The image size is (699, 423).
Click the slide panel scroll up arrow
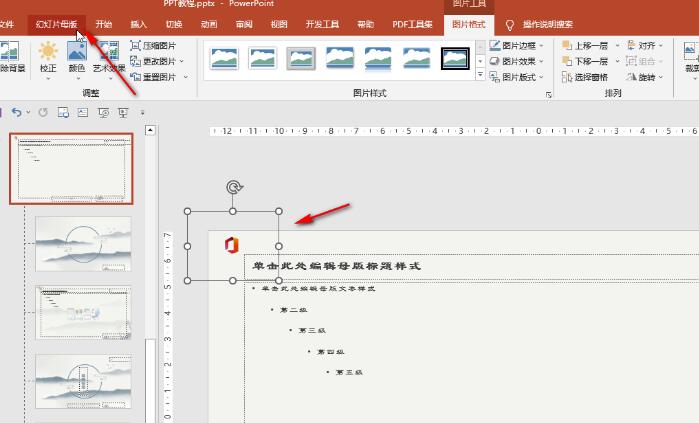click(x=150, y=130)
